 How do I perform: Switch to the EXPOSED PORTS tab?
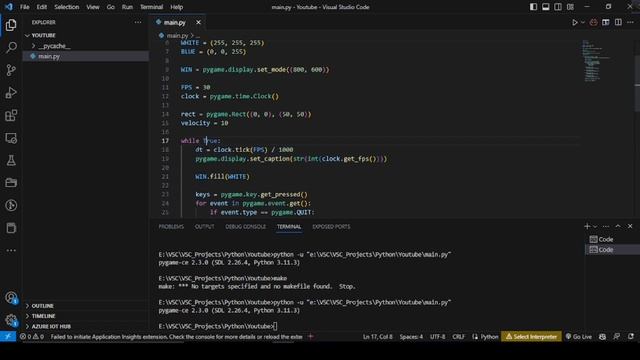[x=331, y=227]
